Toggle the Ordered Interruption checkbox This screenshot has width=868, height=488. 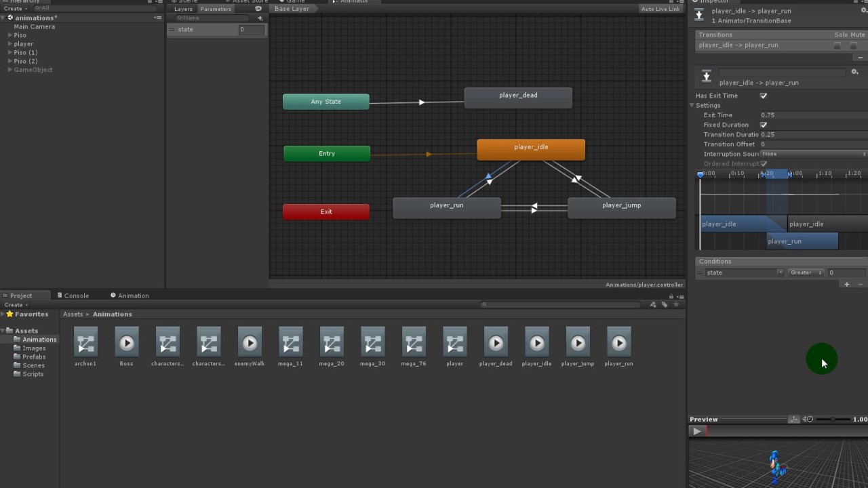coord(764,163)
